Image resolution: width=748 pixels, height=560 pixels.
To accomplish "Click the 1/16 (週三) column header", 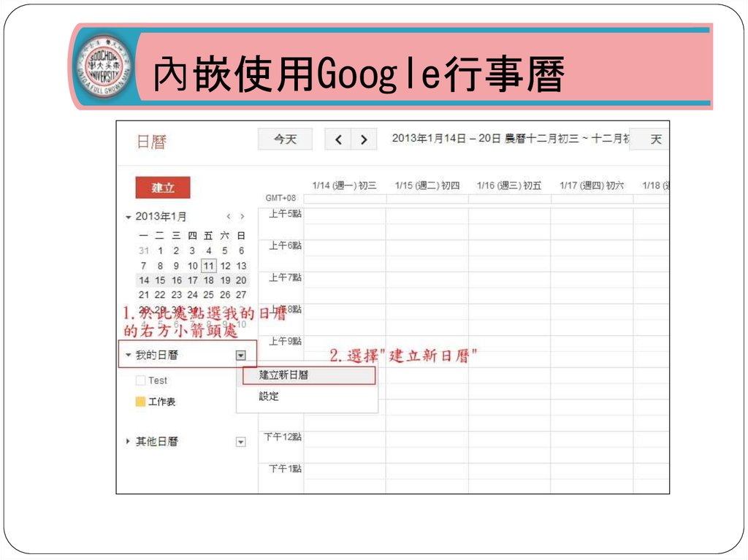I will [509, 185].
